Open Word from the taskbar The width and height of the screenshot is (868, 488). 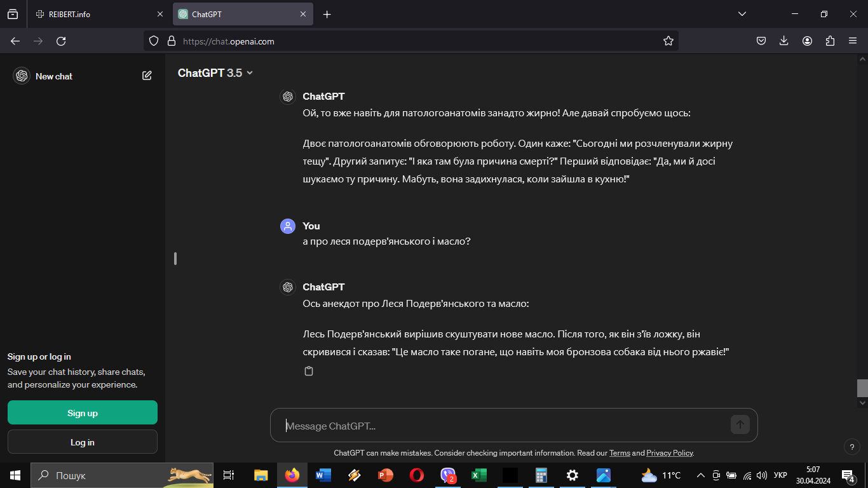point(323,475)
